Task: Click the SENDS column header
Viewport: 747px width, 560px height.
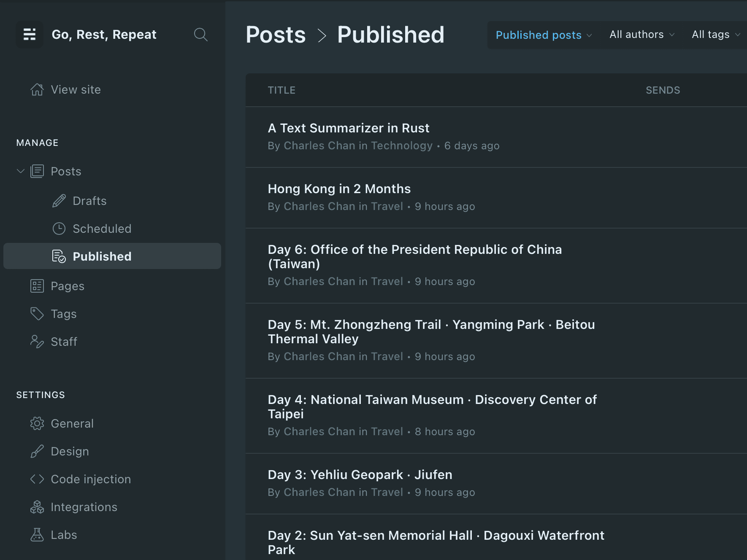Action: click(x=663, y=90)
